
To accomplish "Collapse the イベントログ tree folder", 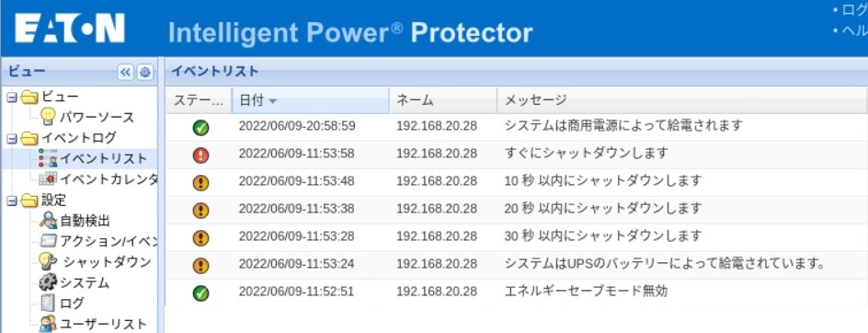I will click(x=11, y=139).
